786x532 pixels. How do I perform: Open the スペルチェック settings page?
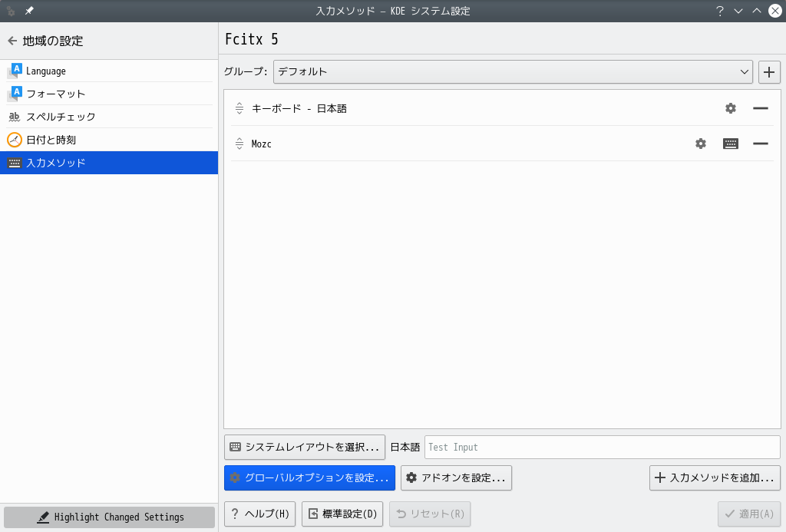coord(109,117)
